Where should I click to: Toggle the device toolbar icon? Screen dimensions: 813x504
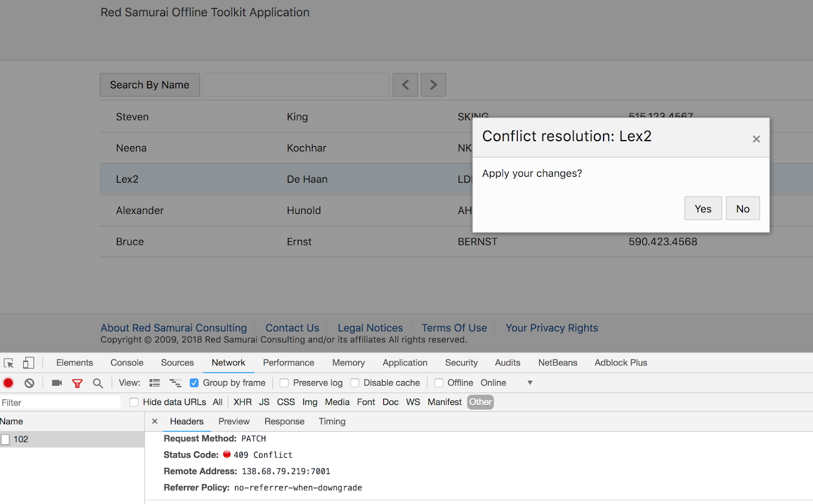28,363
